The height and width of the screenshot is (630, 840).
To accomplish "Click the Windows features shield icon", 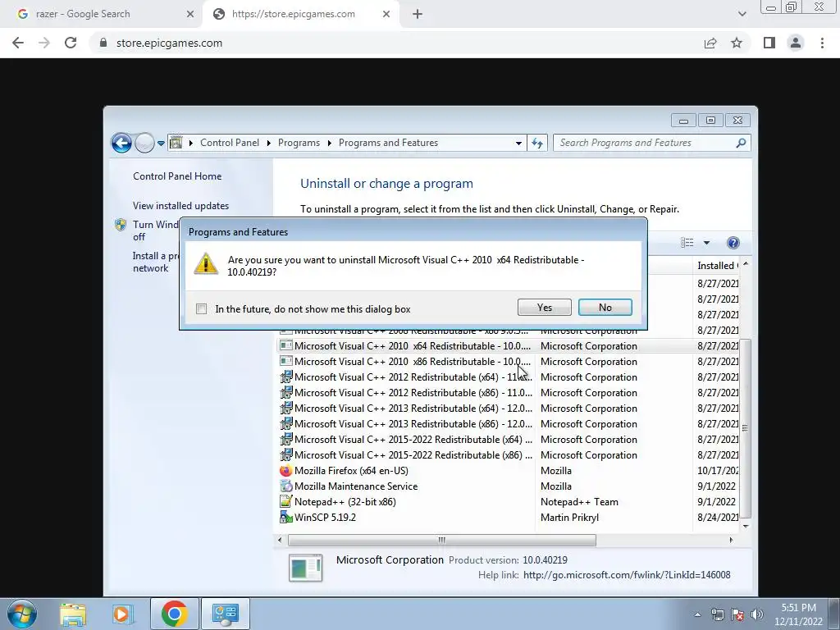I will (x=121, y=225).
